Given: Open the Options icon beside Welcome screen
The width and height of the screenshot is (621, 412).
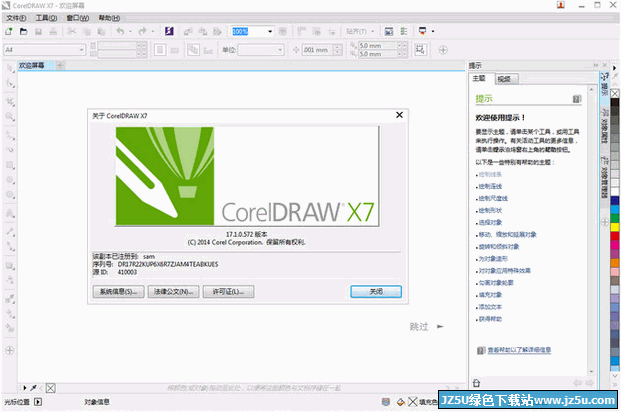Looking at the screenshot, I should click(x=404, y=31).
